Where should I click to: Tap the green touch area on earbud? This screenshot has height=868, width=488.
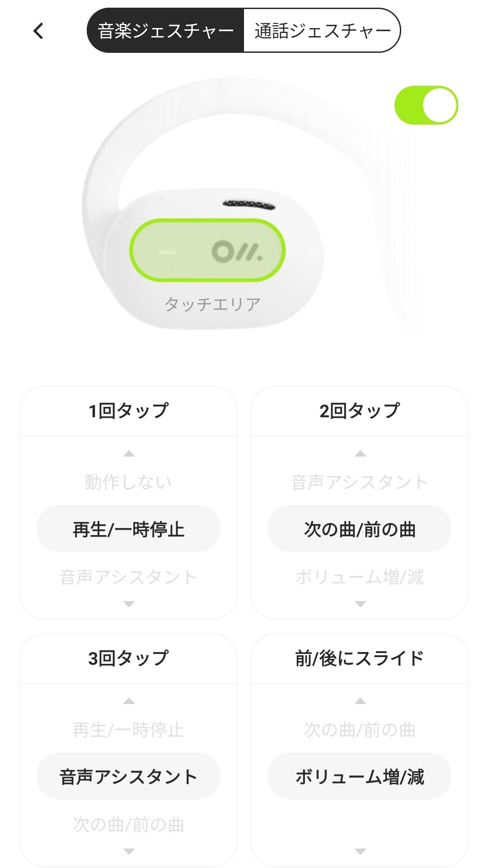[207, 250]
